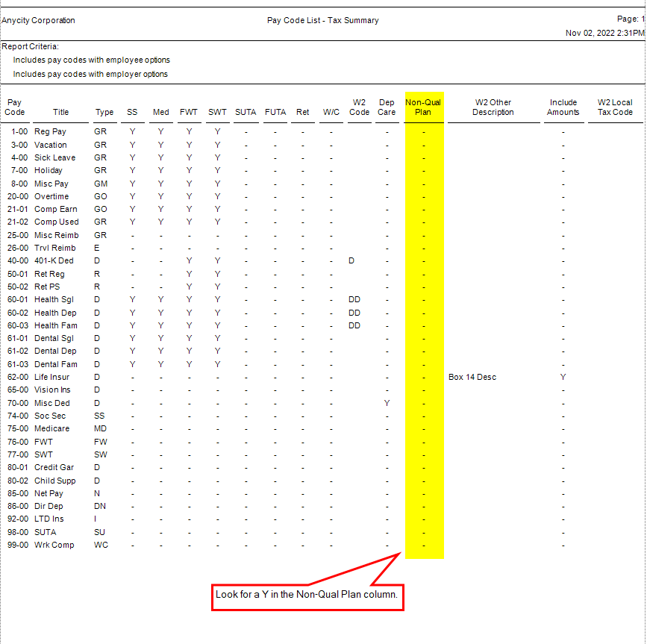Click the 'Child Supp' title cell
The width and height of the screenshot is (647, 644).
pos(55,481)
